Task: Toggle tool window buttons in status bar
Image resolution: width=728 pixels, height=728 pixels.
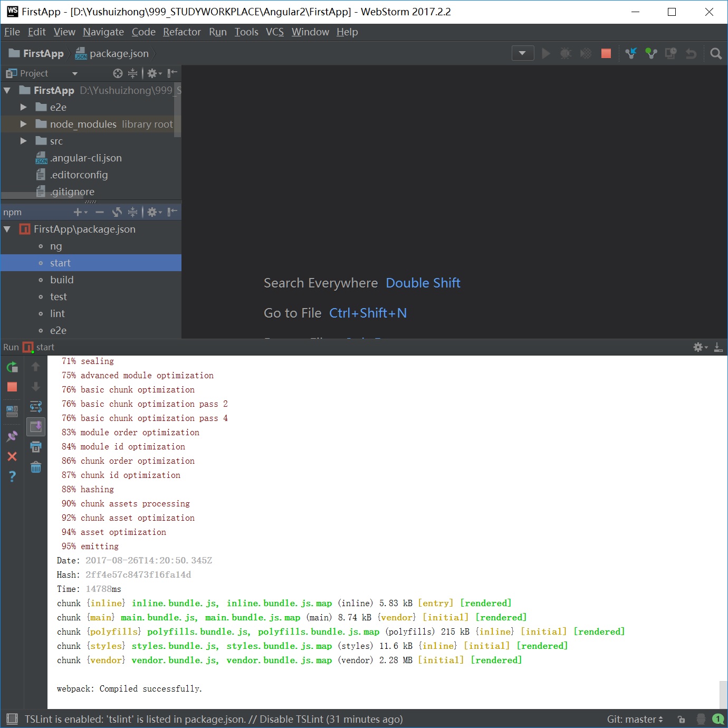Action: click(12, 719)
